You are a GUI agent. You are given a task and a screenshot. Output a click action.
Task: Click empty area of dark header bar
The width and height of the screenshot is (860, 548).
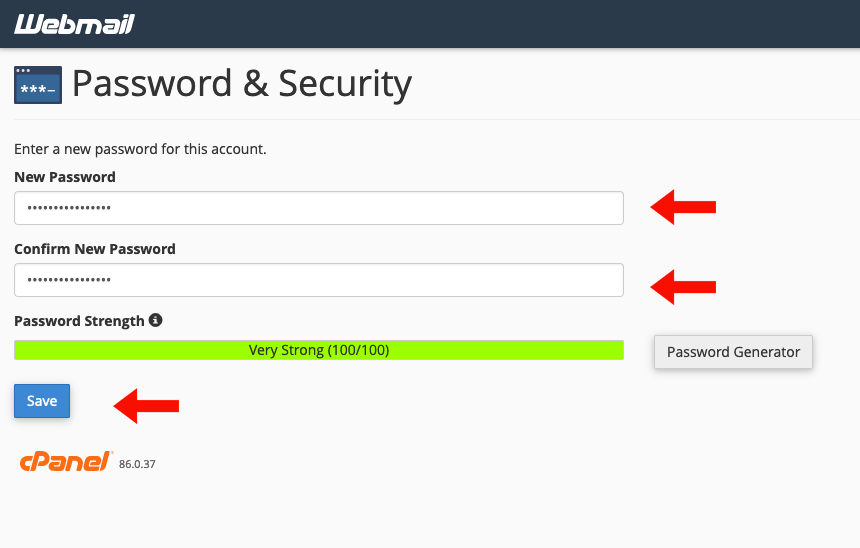[500, 24]
